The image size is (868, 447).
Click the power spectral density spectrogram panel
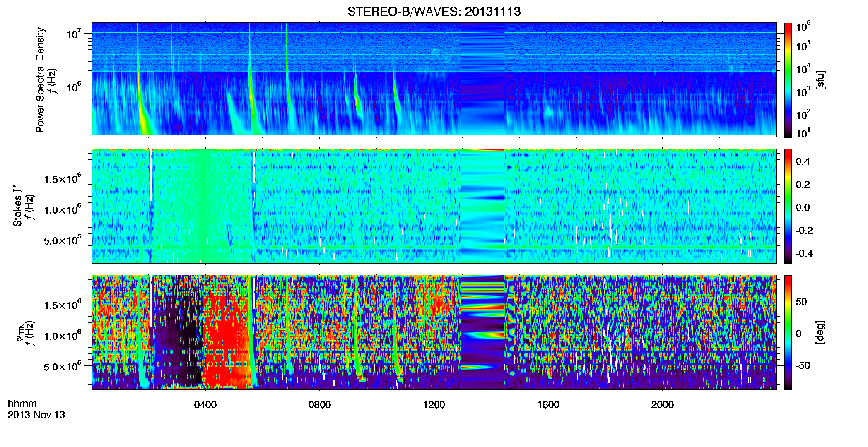tap(434, 79)
